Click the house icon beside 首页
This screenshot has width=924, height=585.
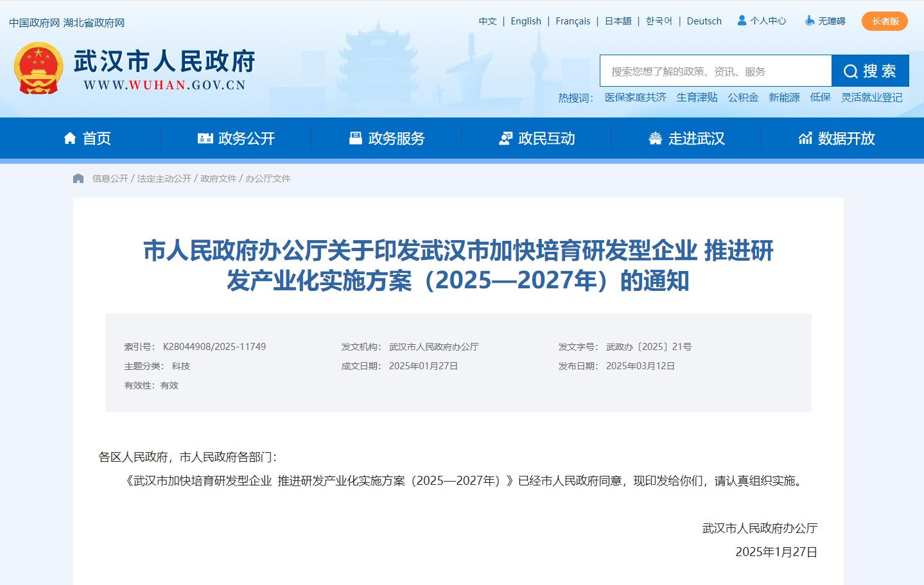pyautogui.click(x=70, y=138)
